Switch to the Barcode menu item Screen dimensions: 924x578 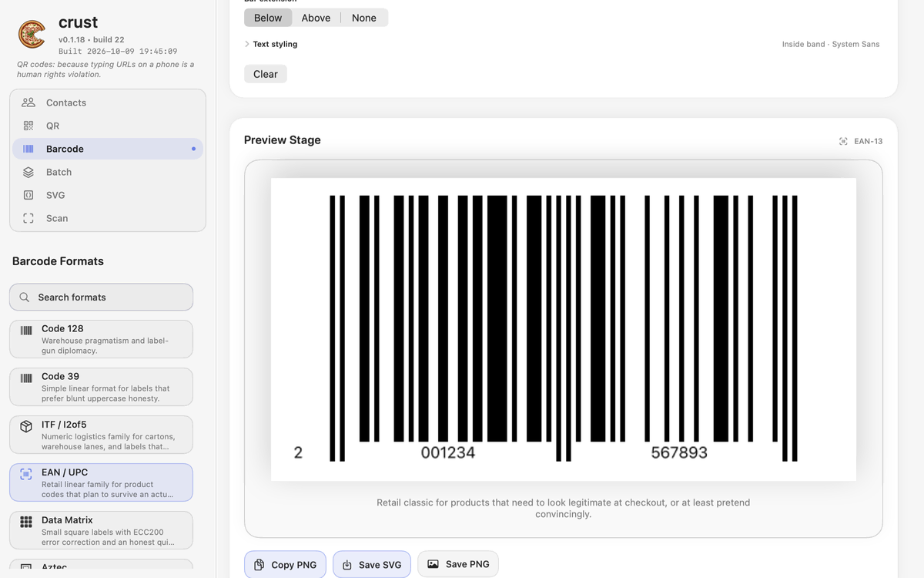[108, 149]
